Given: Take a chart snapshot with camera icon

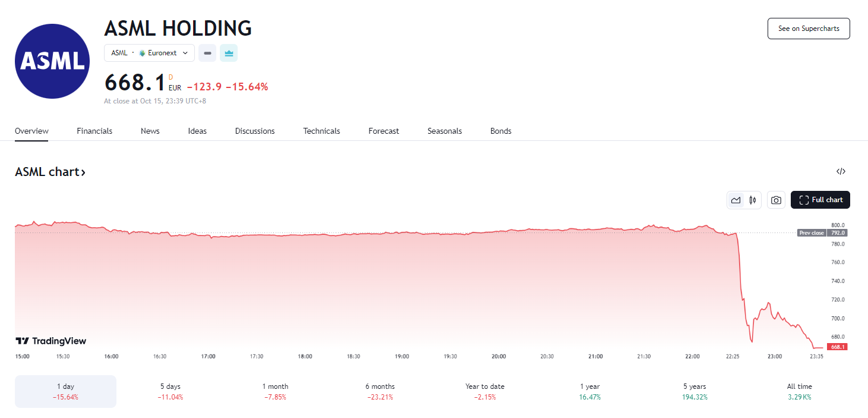Looking at the screenshot, I should pyautogui.click(x=776, y=200).
